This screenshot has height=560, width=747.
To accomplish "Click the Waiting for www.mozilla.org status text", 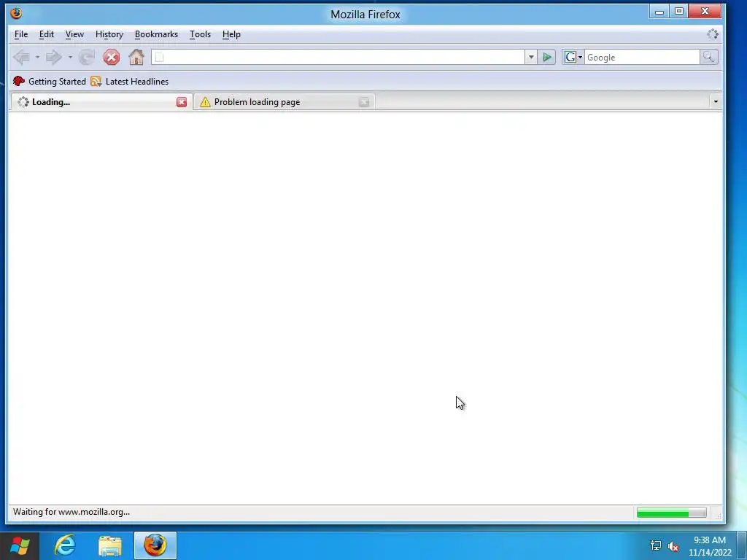I will click(71, 512).
